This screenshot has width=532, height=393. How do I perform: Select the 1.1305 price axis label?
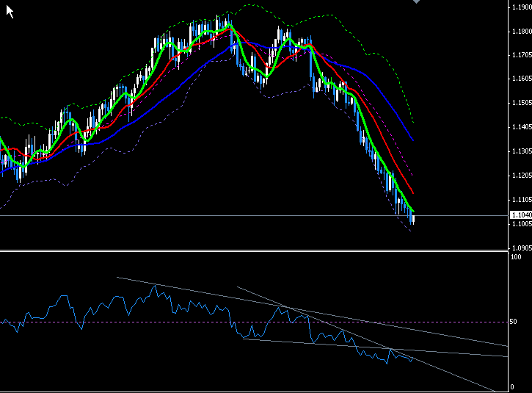point(520,151)
